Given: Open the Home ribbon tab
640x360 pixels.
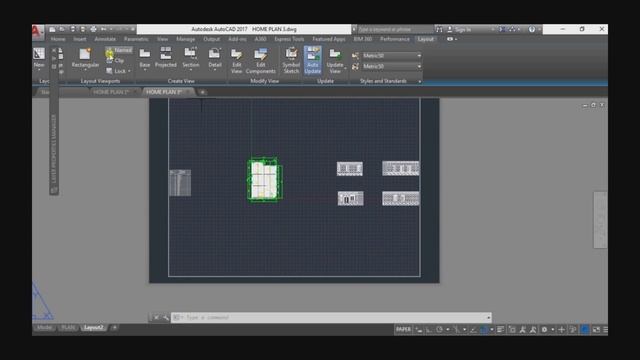Looking at the screenshot, I should pyautogui.click(x=58, y=39).
